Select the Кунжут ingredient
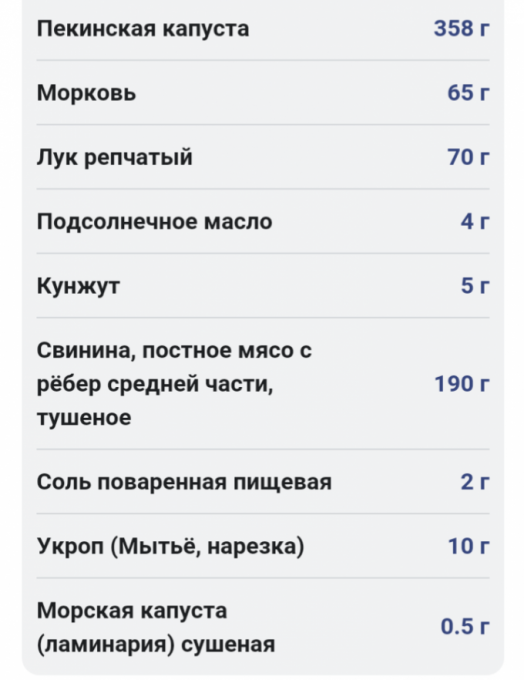Image resolution: width=524 pixels, height=680 pixels. click(263, 286)
